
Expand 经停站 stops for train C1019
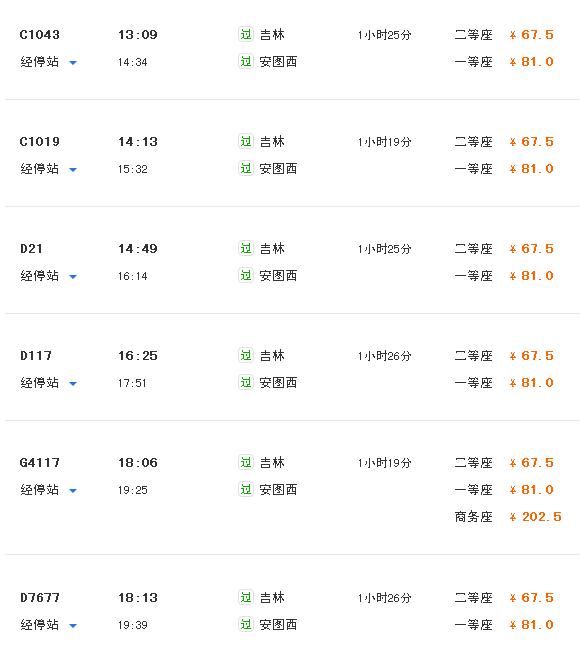point(48,169)
